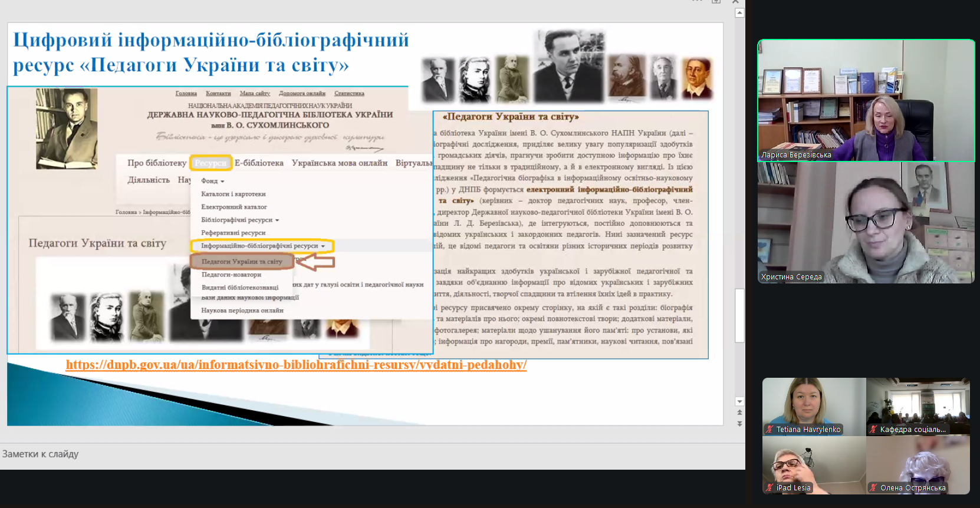Image resolution: width=980 pixels, height=508 pixels.
Task: Click muted mic icon on Кафедра соціаль... tile
Action: click(873, 430)
